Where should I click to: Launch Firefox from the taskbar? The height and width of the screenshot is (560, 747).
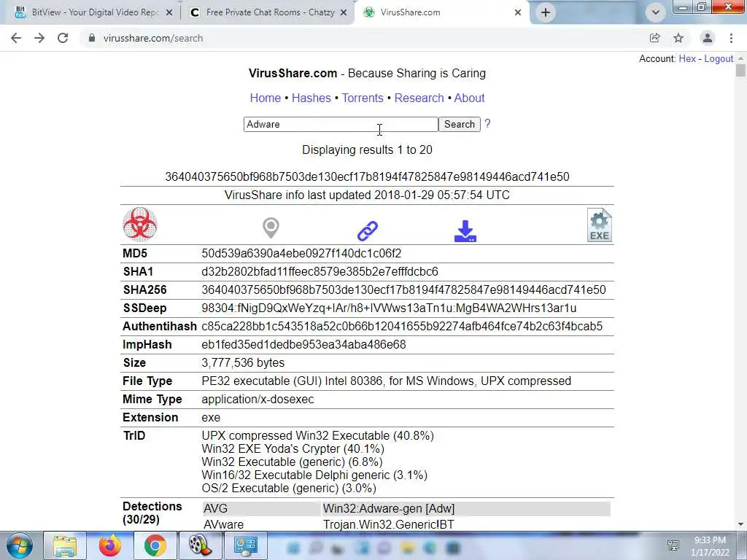click(110, 545)
